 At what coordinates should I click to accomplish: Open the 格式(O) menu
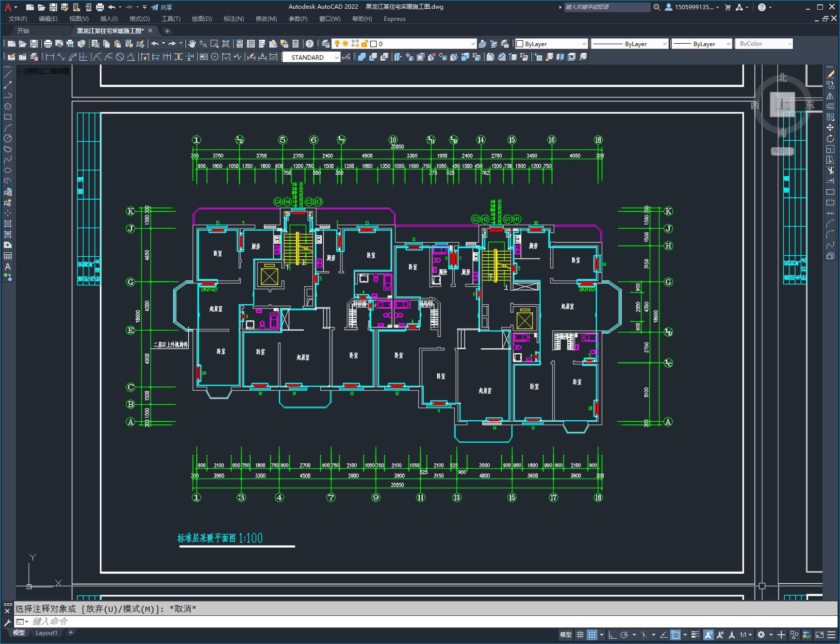coord(139,19)
